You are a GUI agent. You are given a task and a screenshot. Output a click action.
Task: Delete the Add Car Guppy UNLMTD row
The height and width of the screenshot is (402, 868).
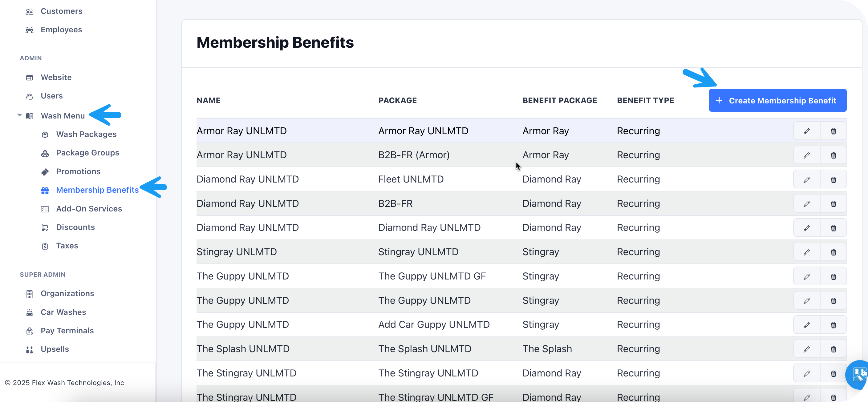833,325
